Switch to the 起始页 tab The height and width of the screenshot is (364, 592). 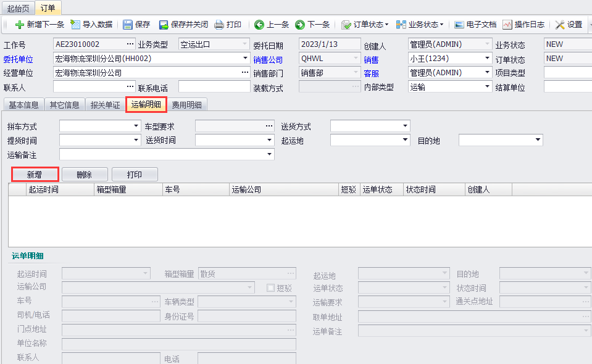[18, 8]
